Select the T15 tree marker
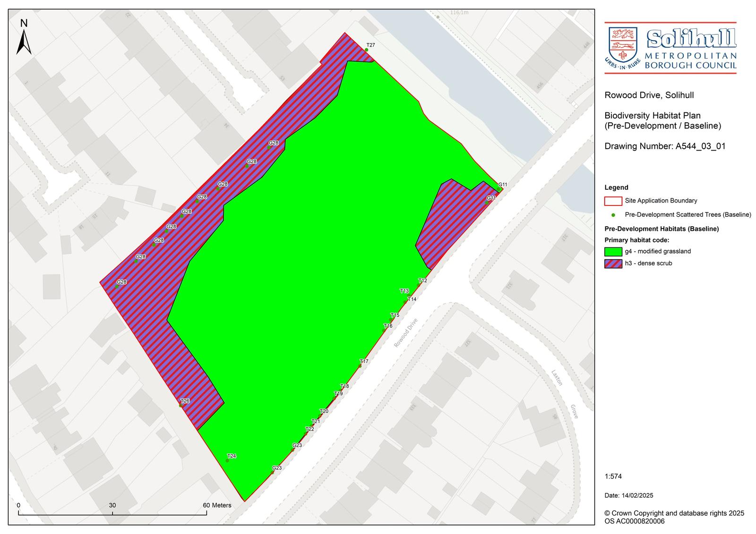This screenshot has height=534, width=756. click(x=391, y=320)
